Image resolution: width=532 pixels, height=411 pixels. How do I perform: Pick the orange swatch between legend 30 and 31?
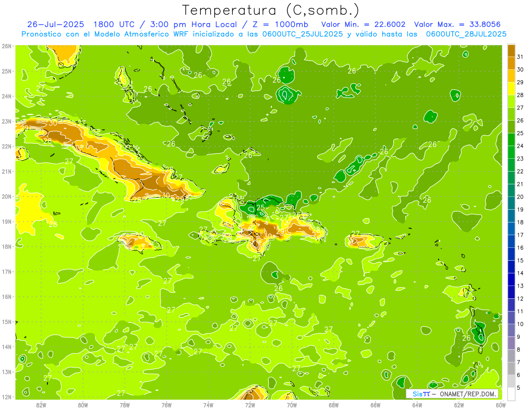coord(511,63)
